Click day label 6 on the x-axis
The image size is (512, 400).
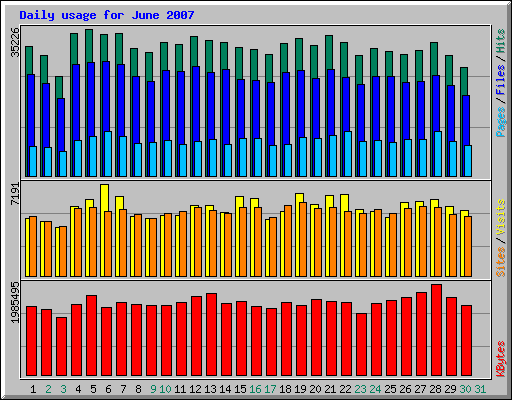point(108,389)
